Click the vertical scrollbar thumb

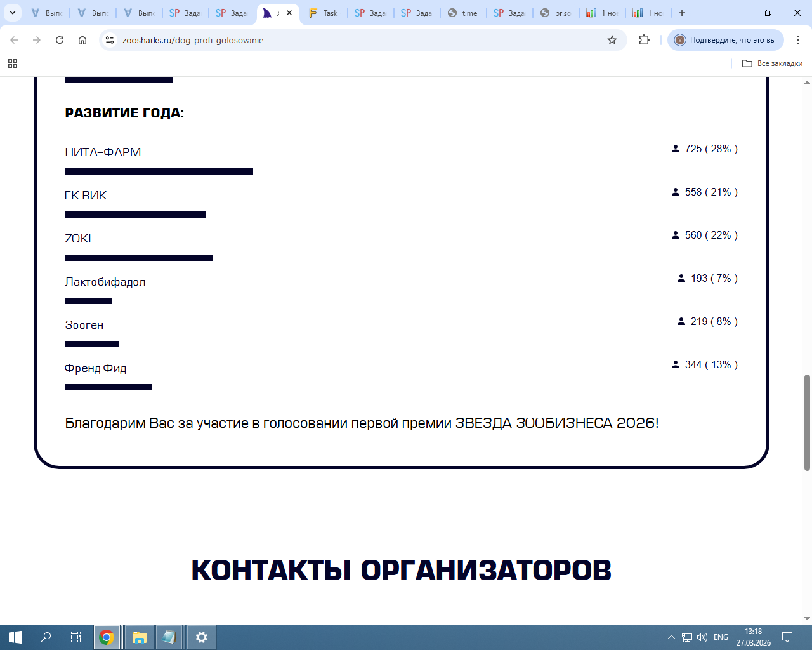click(807, 423)
